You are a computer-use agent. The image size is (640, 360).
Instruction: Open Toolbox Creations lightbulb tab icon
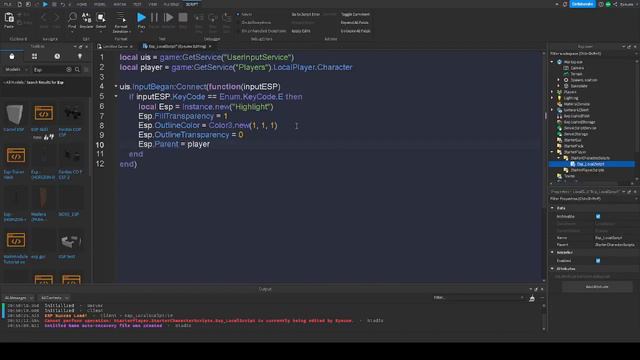(x=80, y=56)
